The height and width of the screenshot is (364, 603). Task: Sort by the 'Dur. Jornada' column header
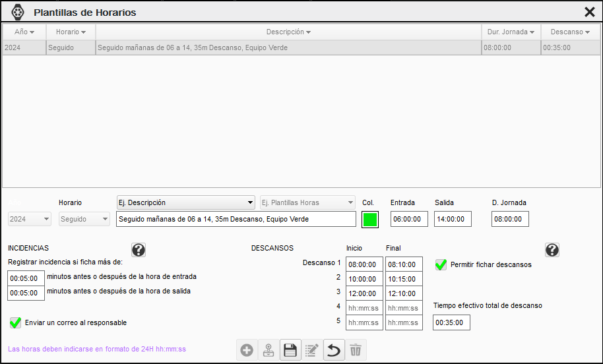(x=511, y=32)
